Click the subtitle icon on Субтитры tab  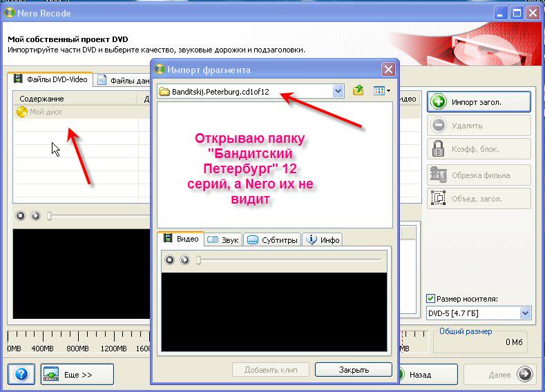pos(253,240)
